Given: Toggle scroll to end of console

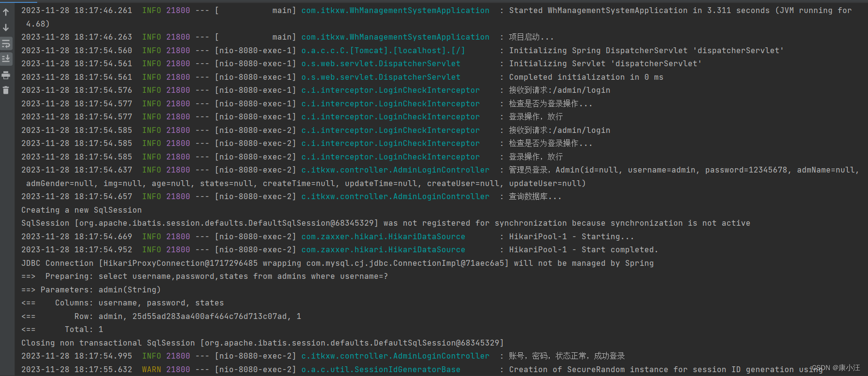Looking at the screenshot, I should pyautogui.click(x=6, y=59).
